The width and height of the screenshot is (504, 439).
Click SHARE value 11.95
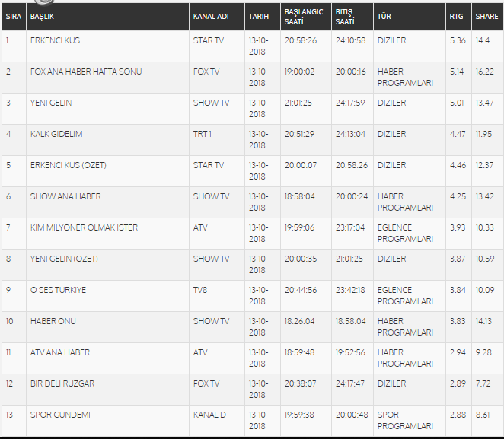pos(483,134)
